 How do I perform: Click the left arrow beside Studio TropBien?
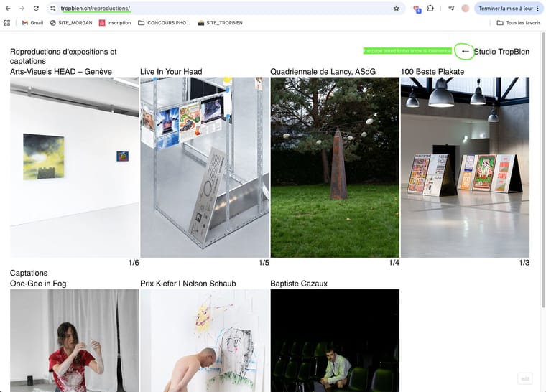click(465, 51)
